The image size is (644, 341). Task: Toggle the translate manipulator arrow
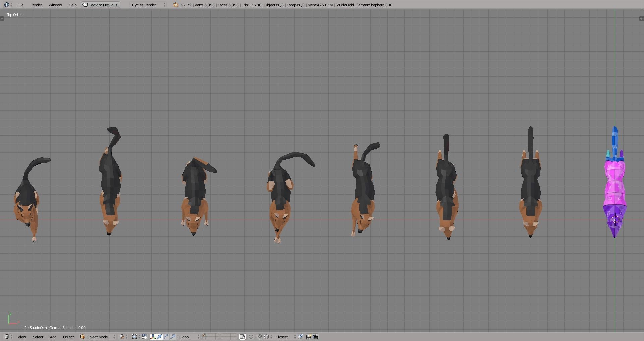[159, 337]
